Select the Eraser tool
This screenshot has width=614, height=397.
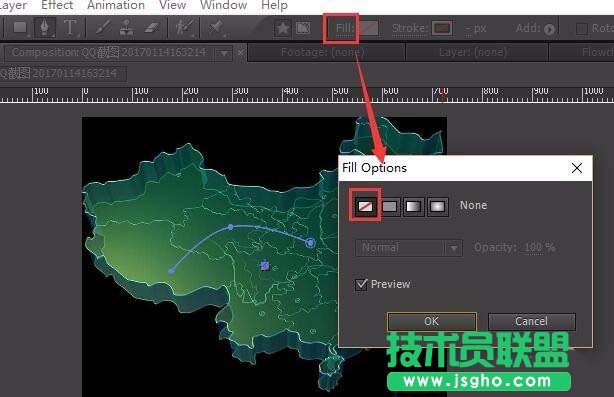pyautogui.click(x=152, y=28)
